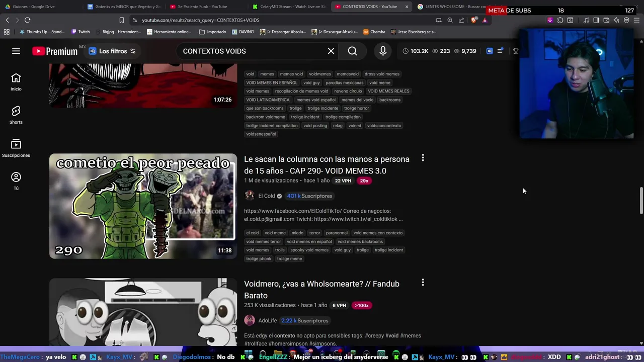Click the 'voidsenespañol' tag
Viewport: 644px width, 362px height.
point(261,134)
